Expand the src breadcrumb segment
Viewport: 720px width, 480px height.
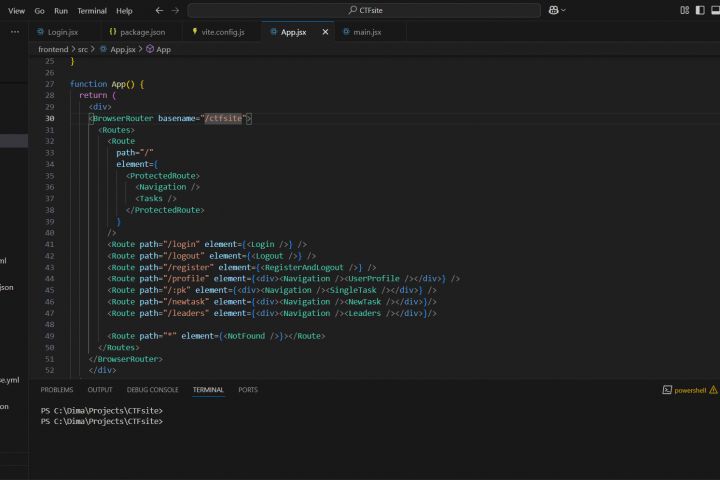[x=83, y=49]
